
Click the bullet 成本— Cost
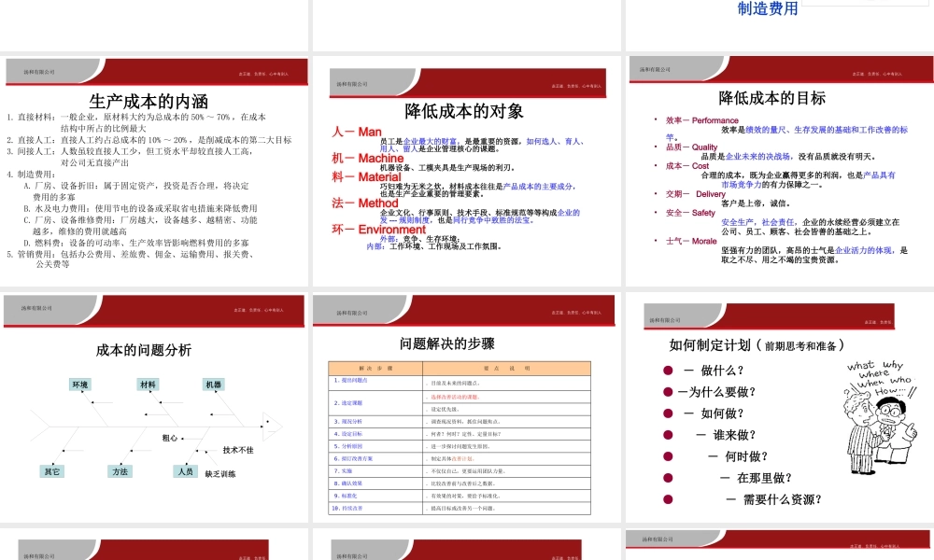pyautogui.click(x=686, y=166)
